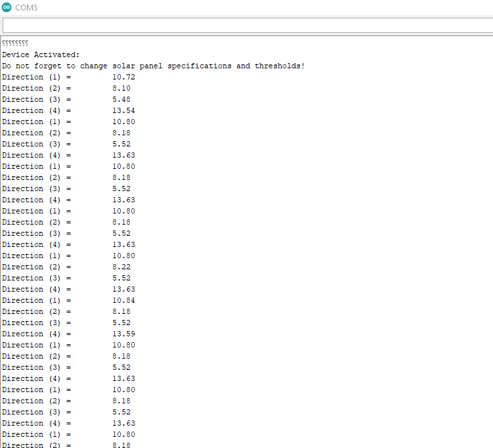The width and height of the screenshot is (493, 448).
Task: Click the first 13.63 reading value
Action: pyautogui.click(x=123, y=156)
